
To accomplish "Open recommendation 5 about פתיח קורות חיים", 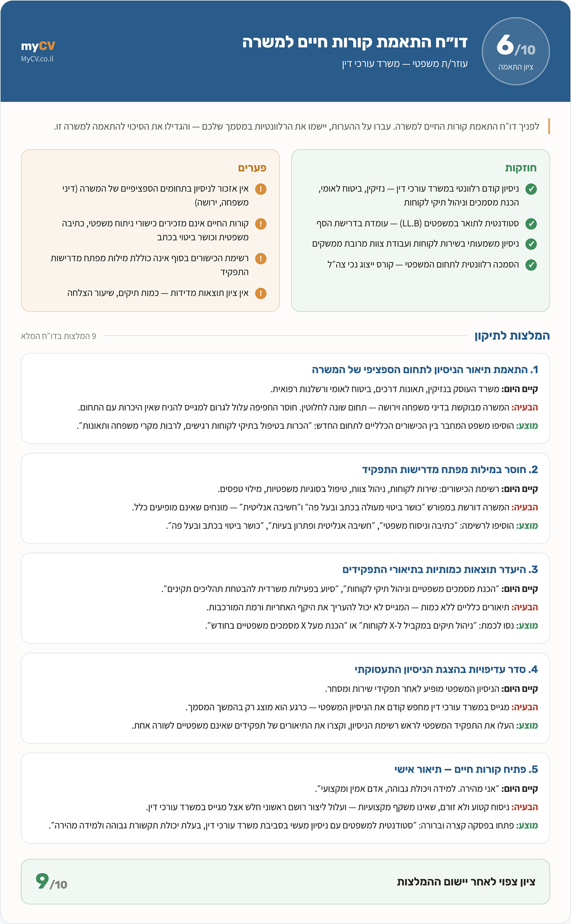I will pyautogui.click(x=285, y=798).
